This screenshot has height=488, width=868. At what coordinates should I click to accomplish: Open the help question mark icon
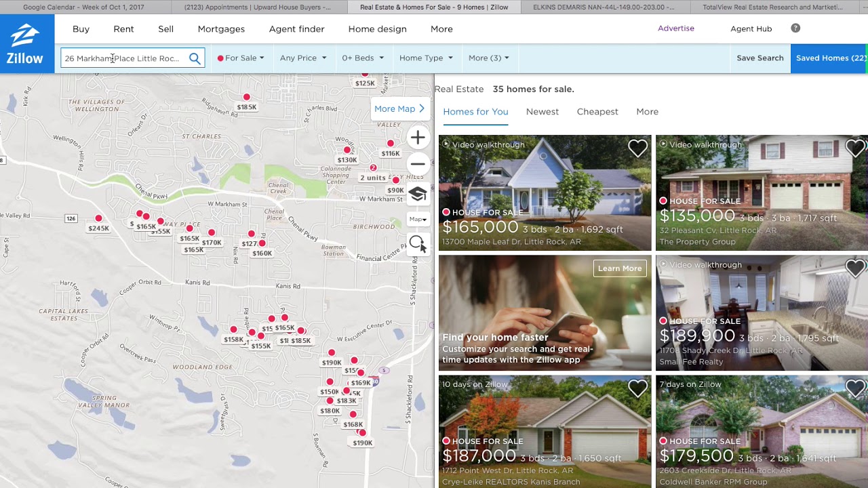point(795,28)
